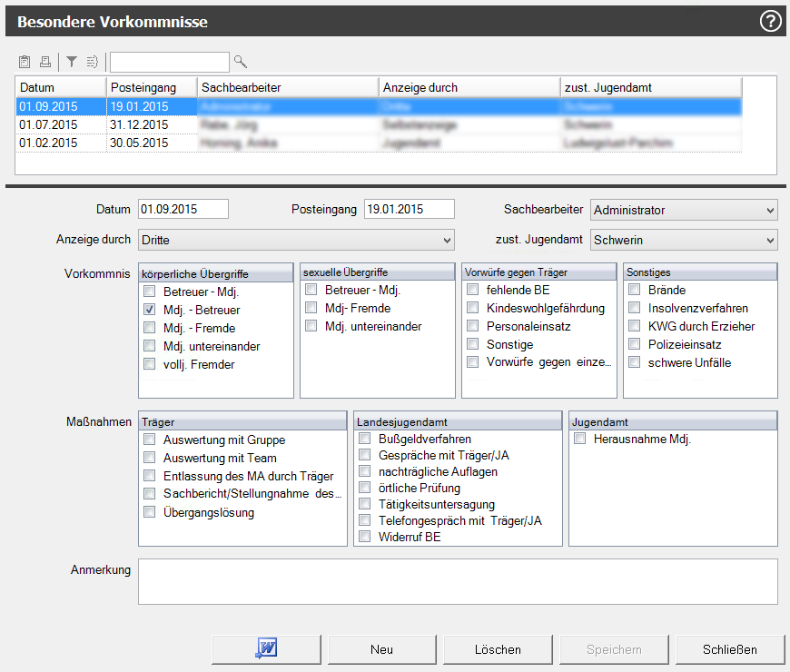Click the print icon in the toolbar

[44, 62]
